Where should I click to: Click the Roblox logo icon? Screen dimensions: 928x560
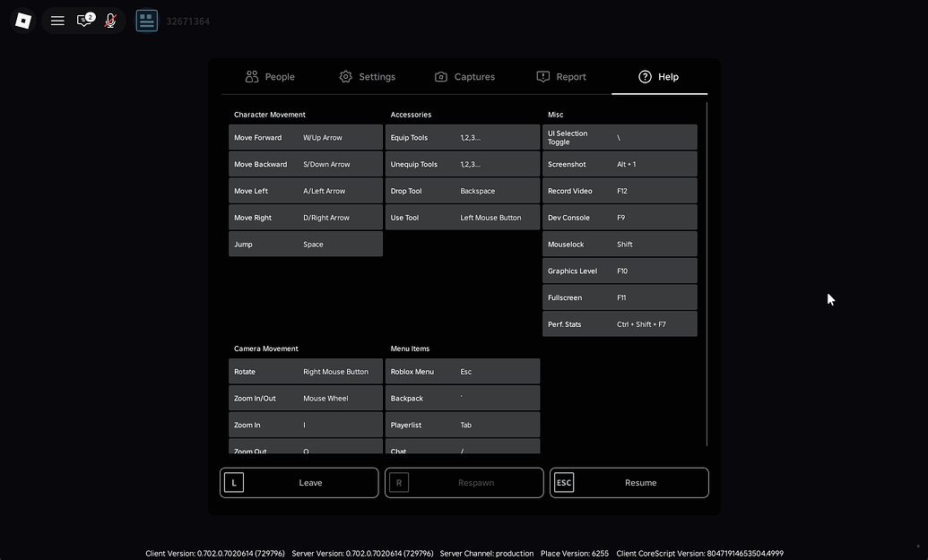(x=23, y=21)
